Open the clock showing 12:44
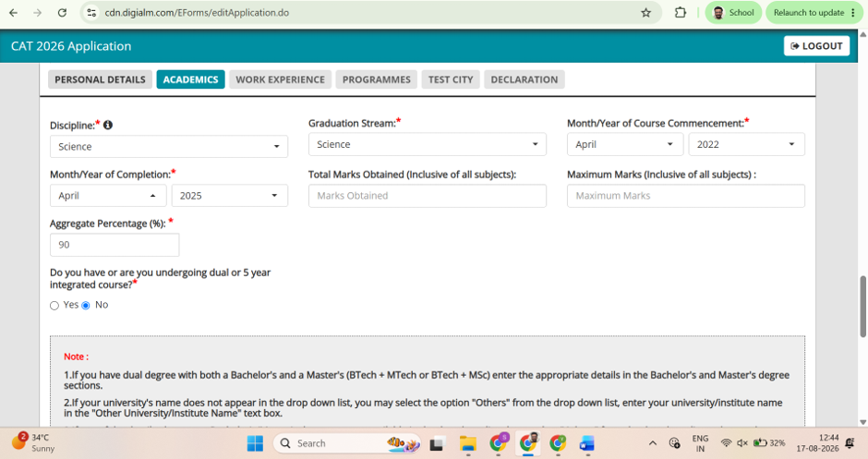868x459 pixels. [x=817, y=443]
